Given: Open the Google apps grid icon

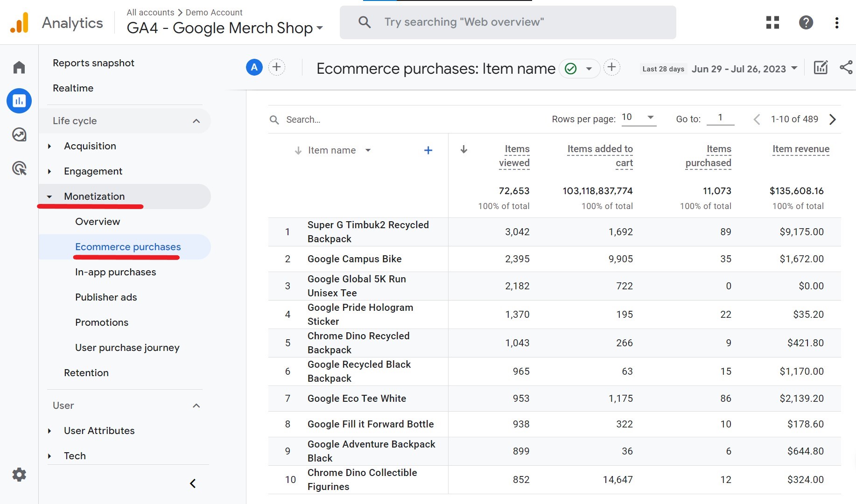Looking at the screenshot, I should coord(773,22).
